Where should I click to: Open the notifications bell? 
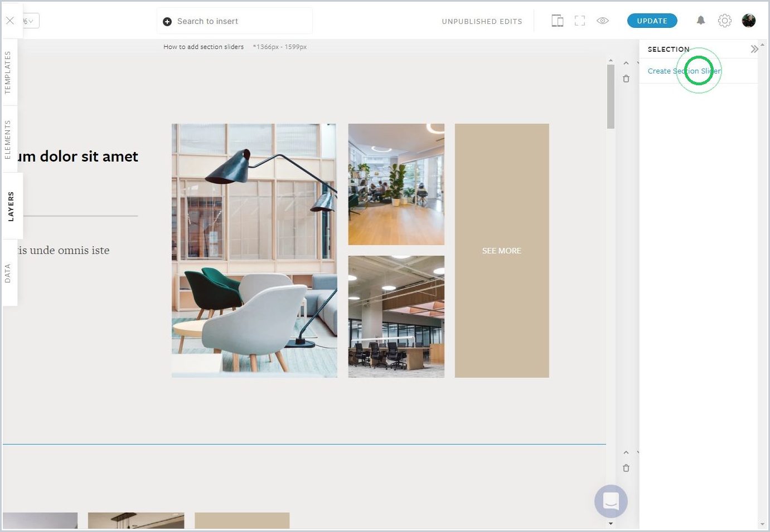point(701,21)
